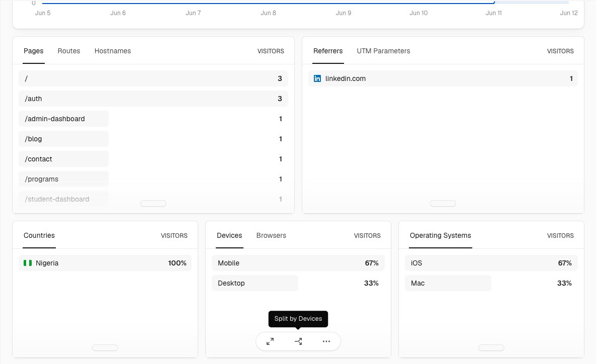Choose the /contact page row
Viewport: 596px width, 364px height.
(153, 159)
